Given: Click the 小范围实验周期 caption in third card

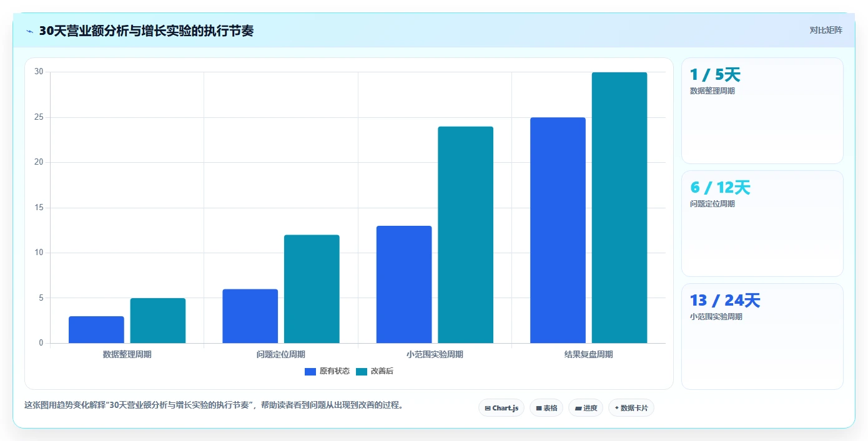Looking at the screenshot, I should click(x=716, y=317).
